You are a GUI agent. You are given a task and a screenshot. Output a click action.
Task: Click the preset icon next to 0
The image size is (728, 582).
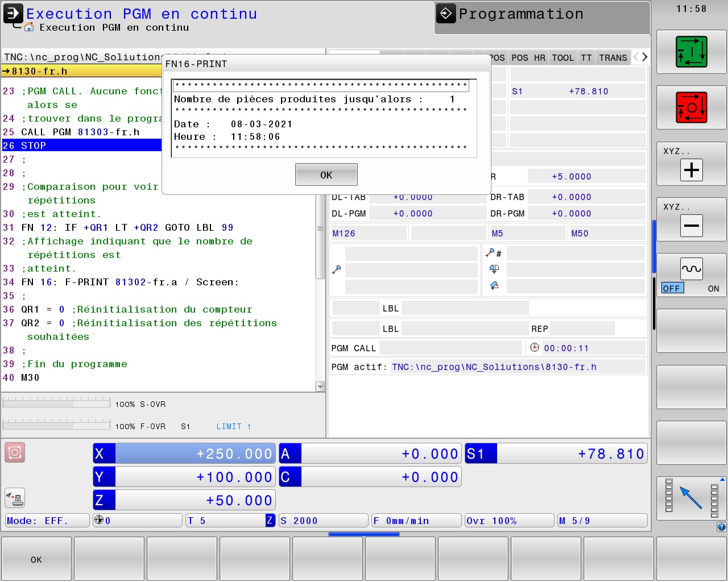(x=98, y=520)
